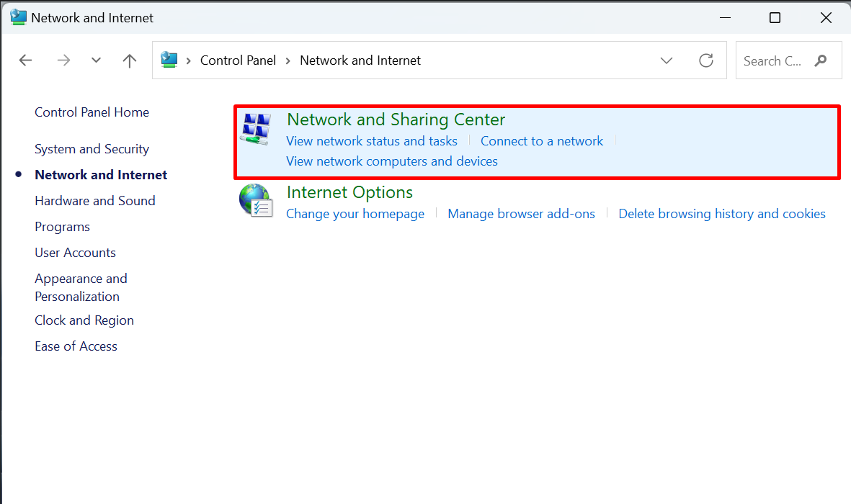Click Connect to a network
This screenshot has width=851, height=504.
tap(541, 141)
